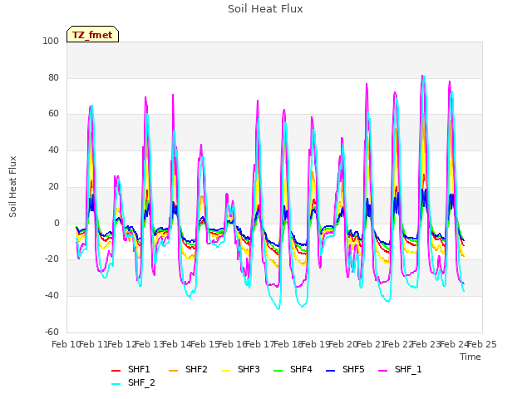Click the SHF1 legend entry

coord(131,369)
